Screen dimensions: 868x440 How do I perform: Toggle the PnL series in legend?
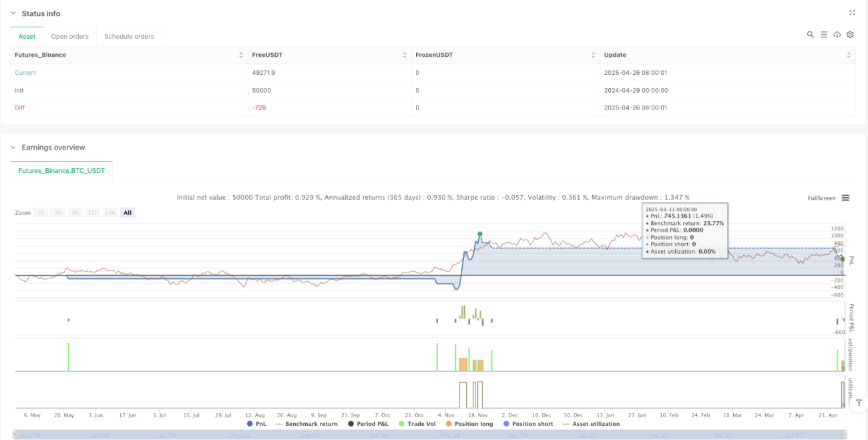pyautogui.click(x=257, y=424)
